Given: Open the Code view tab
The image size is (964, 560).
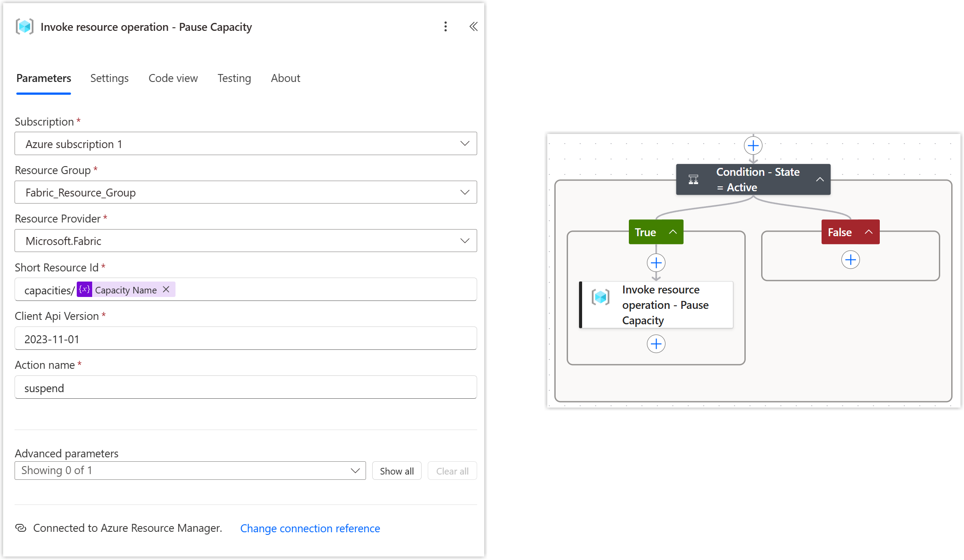Looking at the screenshot, I should coord(173,78).
